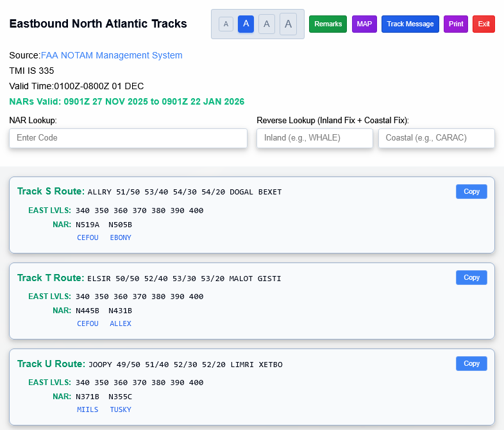Show the Track Message
The height and width of the screenshot is (430, 504).
click(x=410, y=24)
